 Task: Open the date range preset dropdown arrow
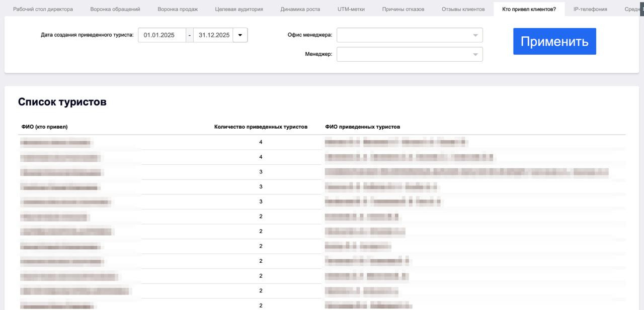[240, 35]
